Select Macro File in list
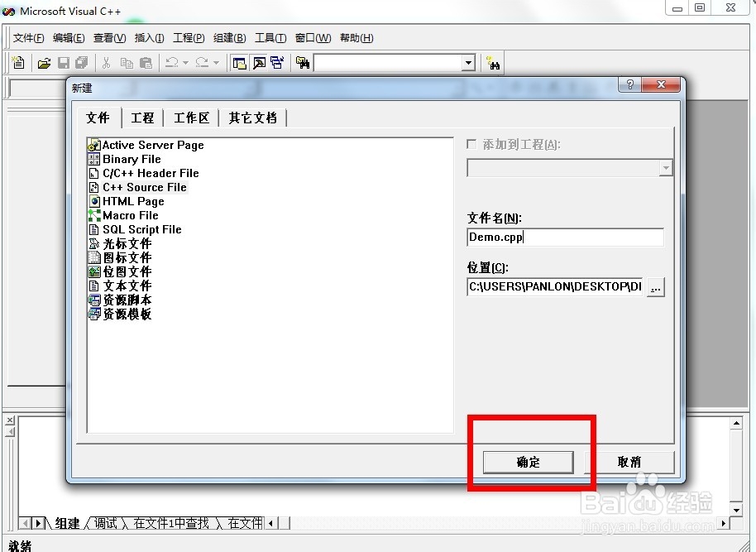 pyautogui.click(x=123, y=215)
